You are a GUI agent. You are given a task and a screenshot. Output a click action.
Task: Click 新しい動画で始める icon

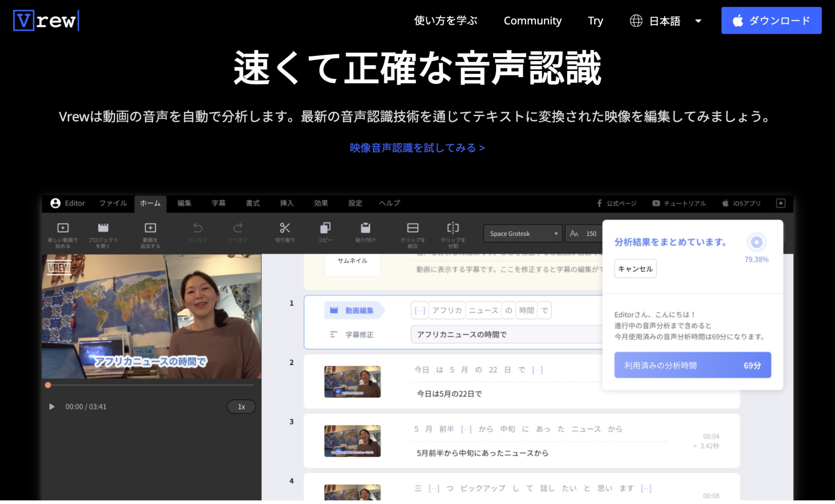pos(63,228)
